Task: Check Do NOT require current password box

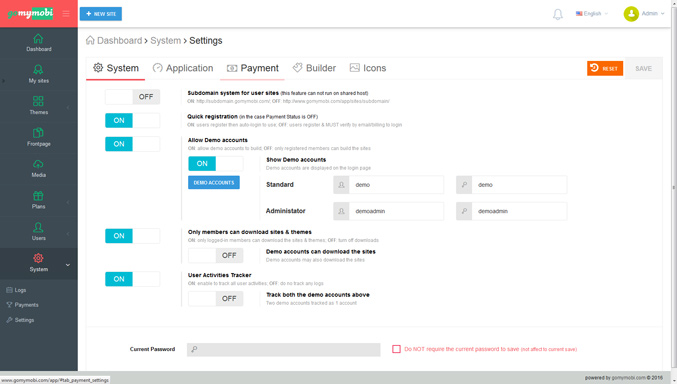Action: [396, 349]
